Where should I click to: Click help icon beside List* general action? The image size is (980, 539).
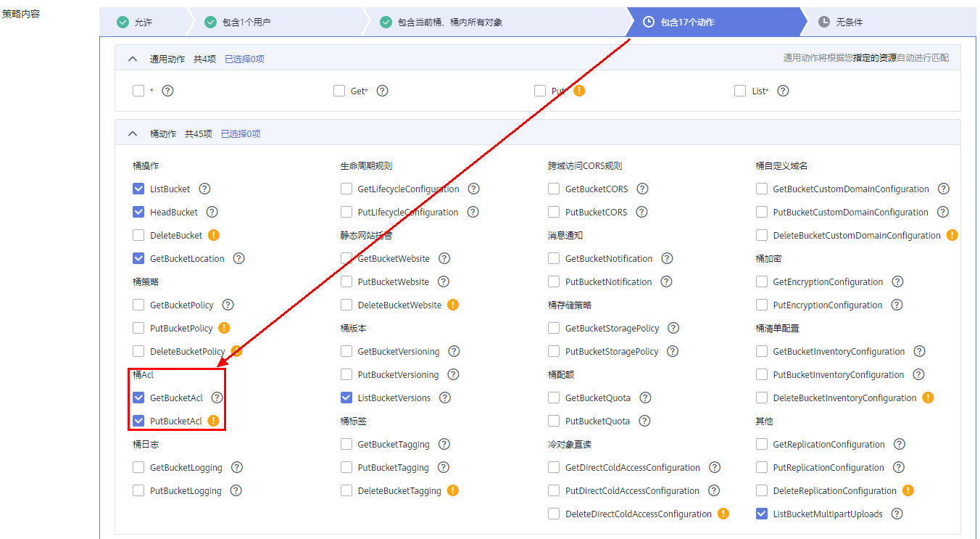coord(783,91)
